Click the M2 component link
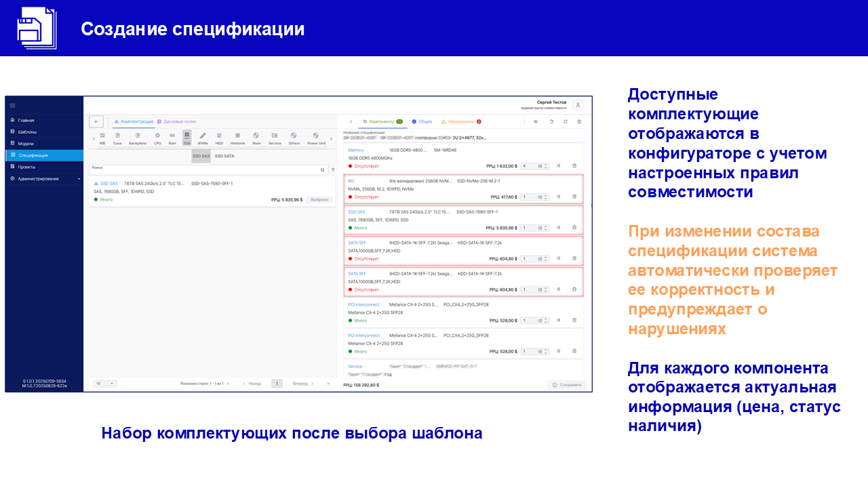This screenshot has width=868, height=488. (x=351, y=181)
